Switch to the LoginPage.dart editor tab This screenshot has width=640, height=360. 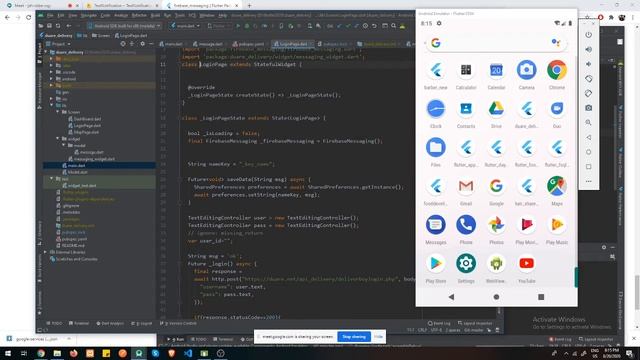tap(293, 44)
